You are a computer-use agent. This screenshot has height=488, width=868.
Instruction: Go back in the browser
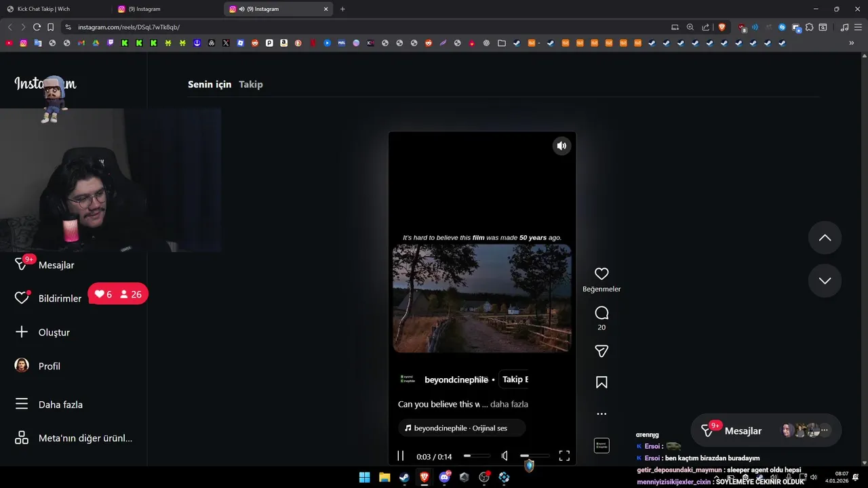click(9, 27)
